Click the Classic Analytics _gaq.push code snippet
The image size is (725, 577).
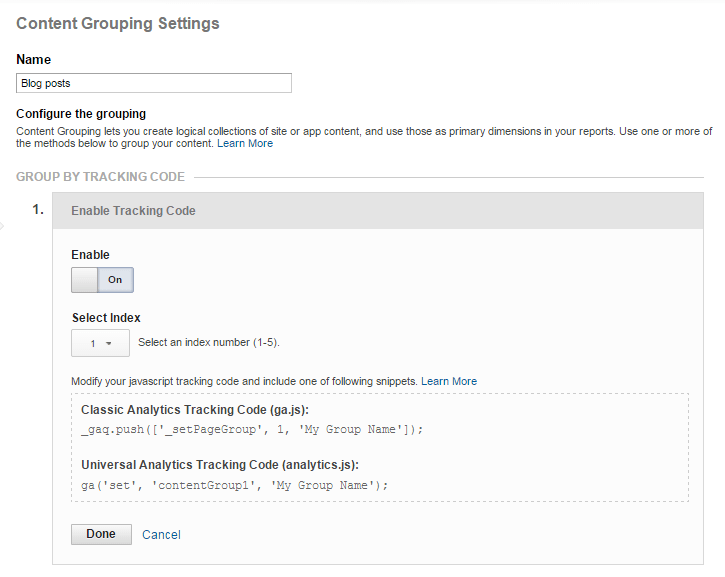pos(252,430)
